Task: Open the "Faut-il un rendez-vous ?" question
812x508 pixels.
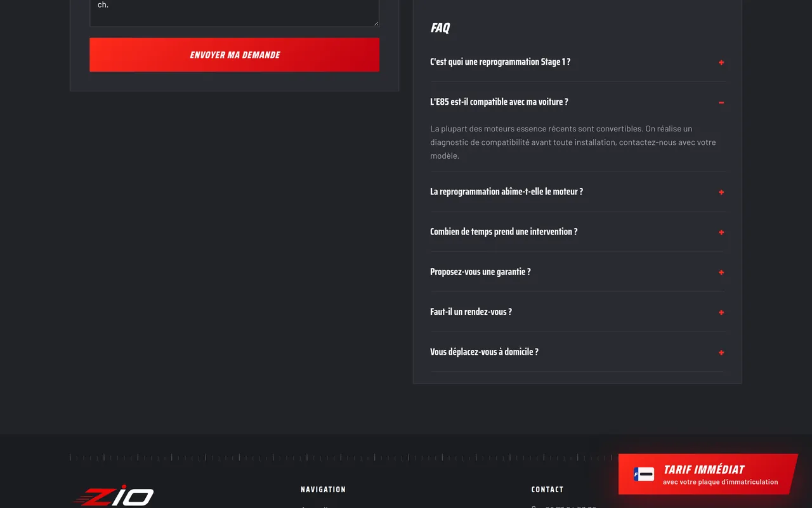Action: click(x=577, y=312)
